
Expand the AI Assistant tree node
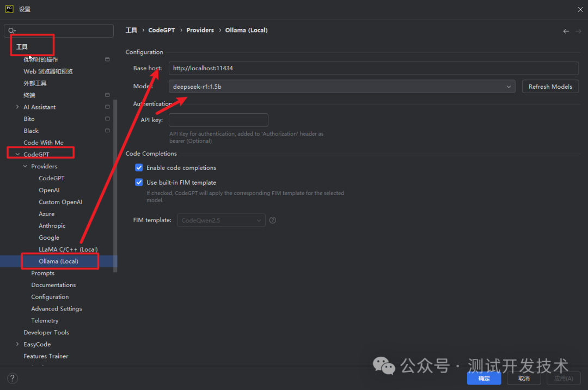17,107
